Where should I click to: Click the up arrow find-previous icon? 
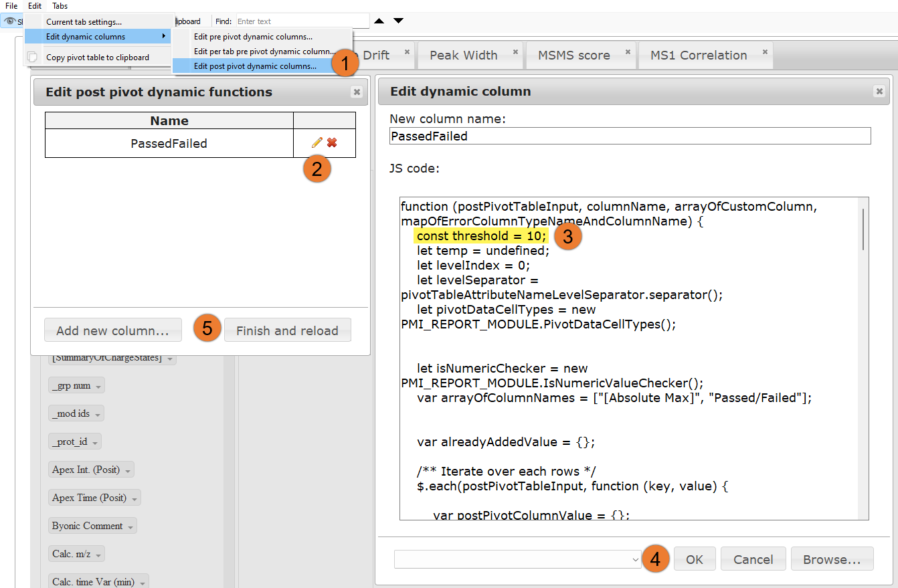[x=379, y=21]
